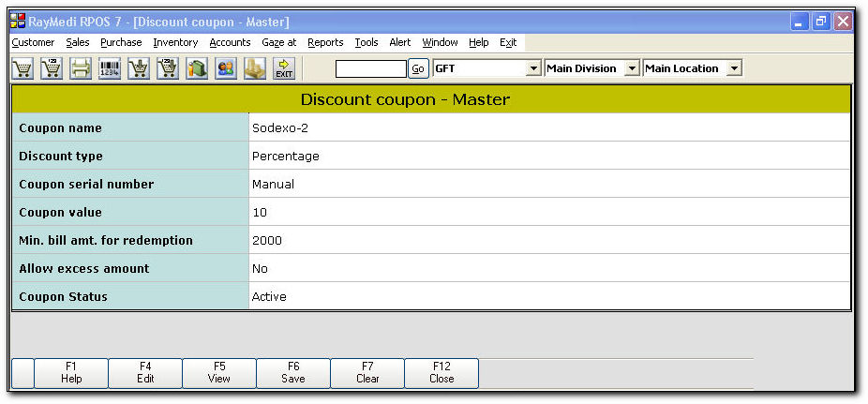Click the Allow excess amount label
Viewport: 868px width, 404px height.
(x=84, y=268)
